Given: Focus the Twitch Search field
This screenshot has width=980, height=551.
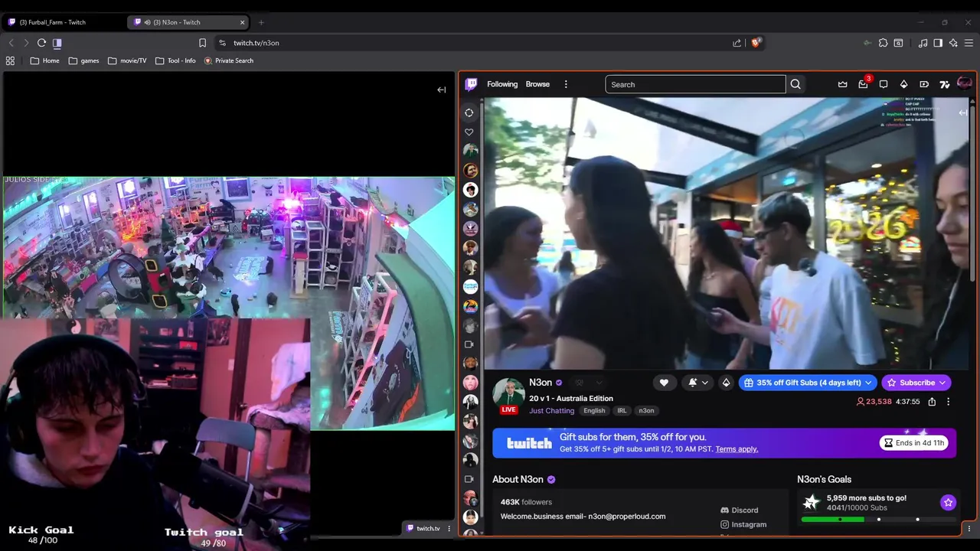Looking at the screenshot, I should (695, 84).
